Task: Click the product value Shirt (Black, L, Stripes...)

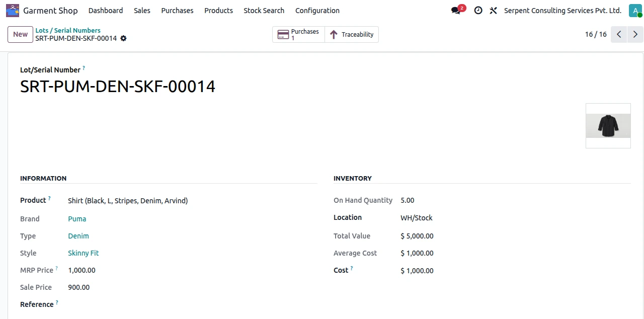Action: [128, 201]
